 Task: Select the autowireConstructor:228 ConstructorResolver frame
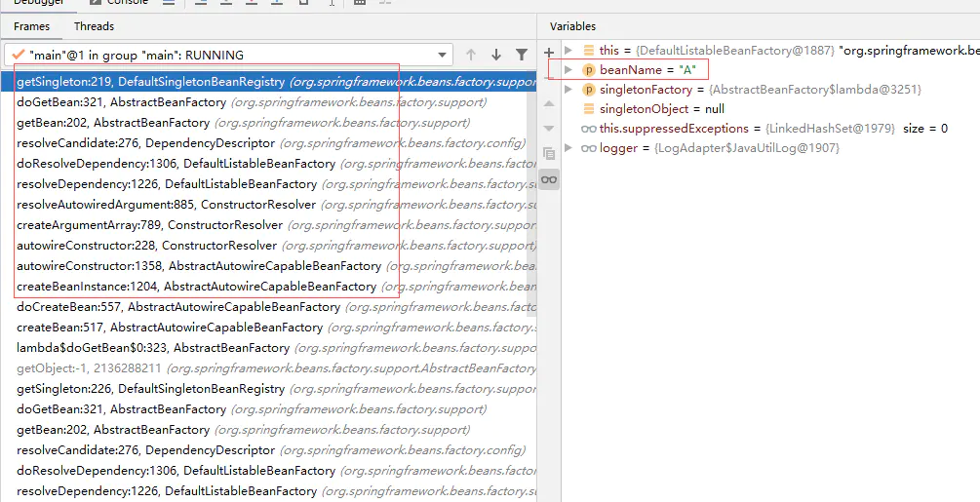tap(268, 246)
